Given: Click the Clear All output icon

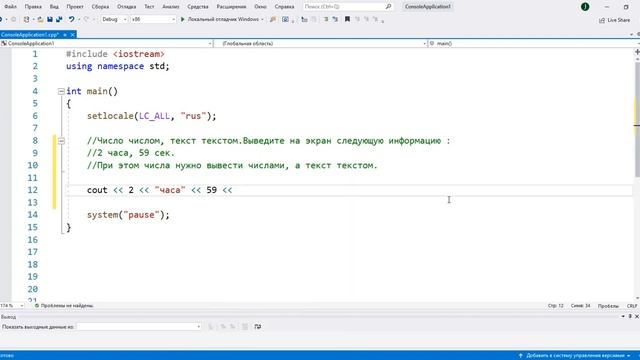Looking at the screenshot, I should [245, 327].
